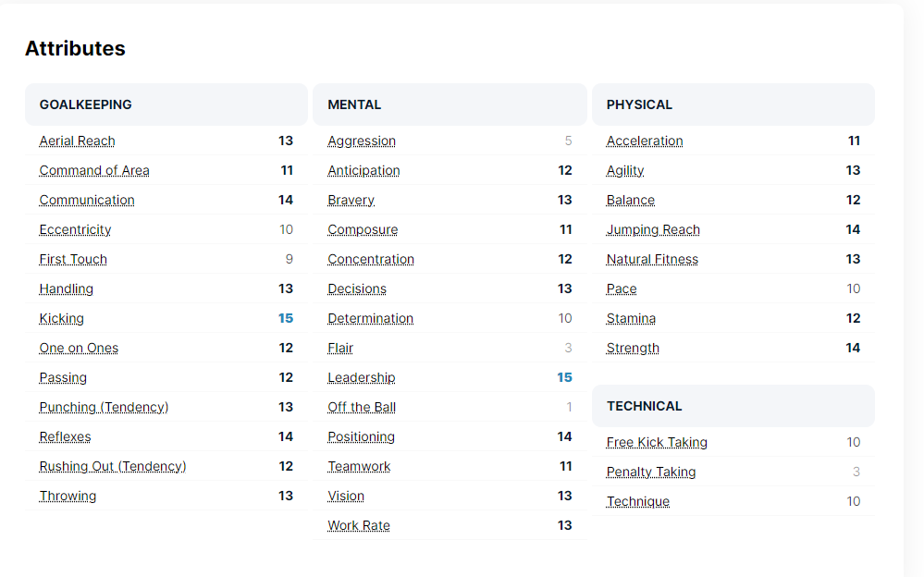This screenshot has height=577, width=924.
Task: Open Rushing Out (Tendency) attribute
Action: (112, 466)
